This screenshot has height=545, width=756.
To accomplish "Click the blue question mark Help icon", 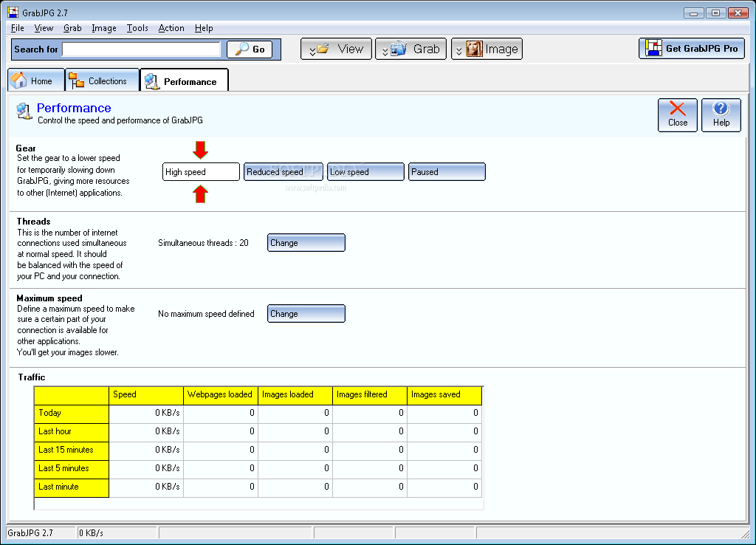I will pos(721,109).
